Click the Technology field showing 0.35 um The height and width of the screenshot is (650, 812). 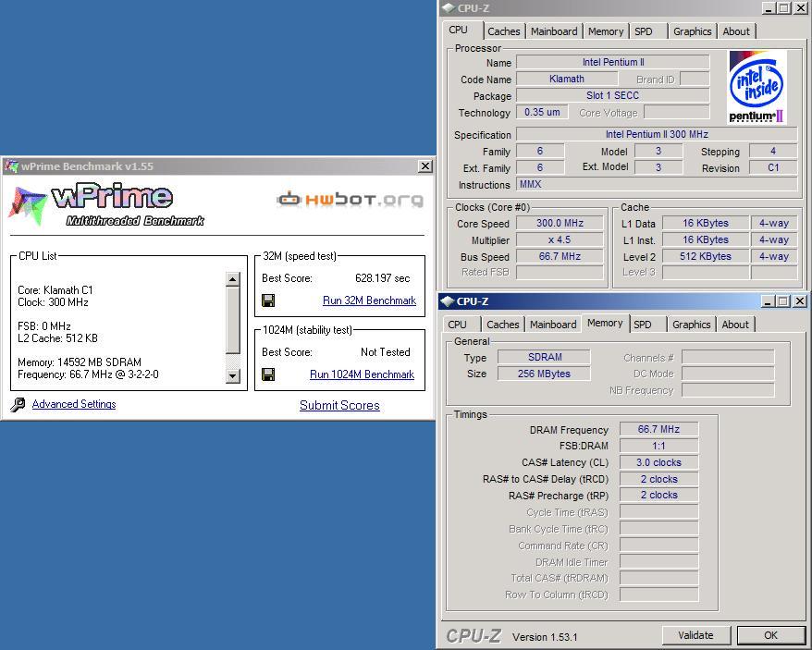(542, 112)
